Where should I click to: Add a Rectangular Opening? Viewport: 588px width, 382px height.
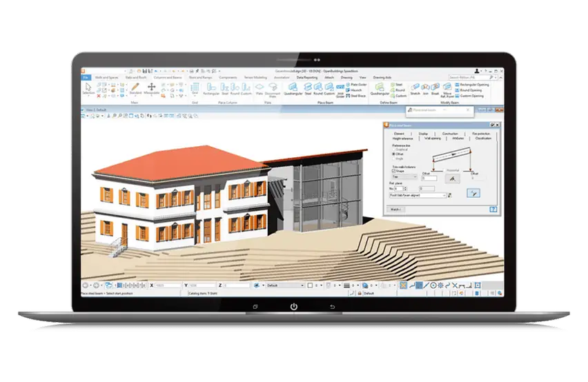click(x=472, y=85)
